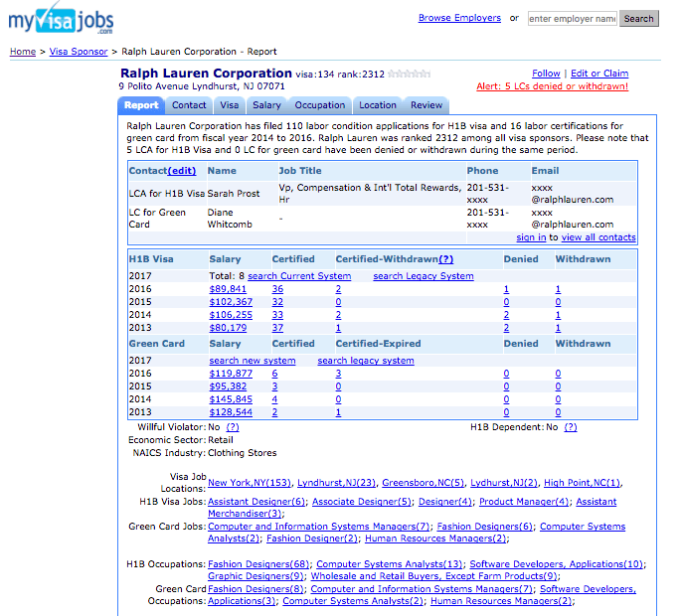The image size is (681, 616).
Task: Open 2014 H1B certified count 33
Action: (x=277, y=315)
